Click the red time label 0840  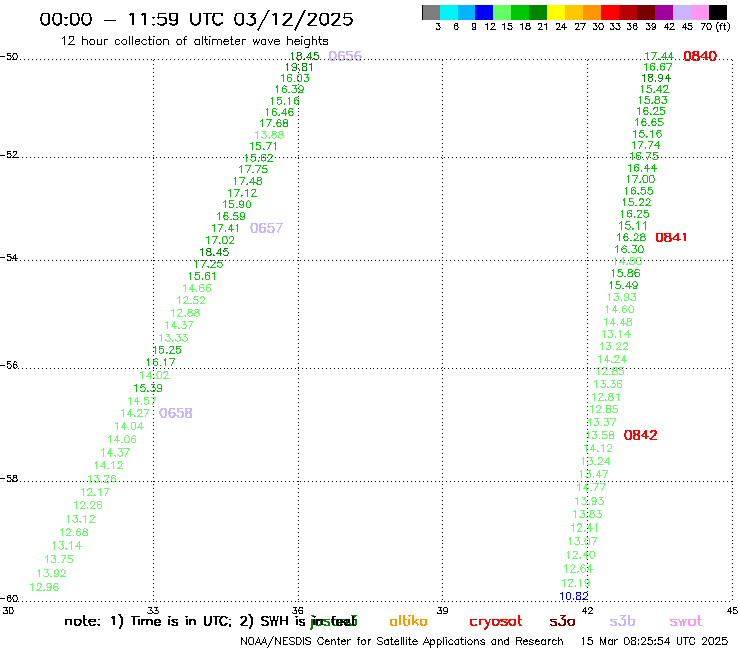coord(700,56)
